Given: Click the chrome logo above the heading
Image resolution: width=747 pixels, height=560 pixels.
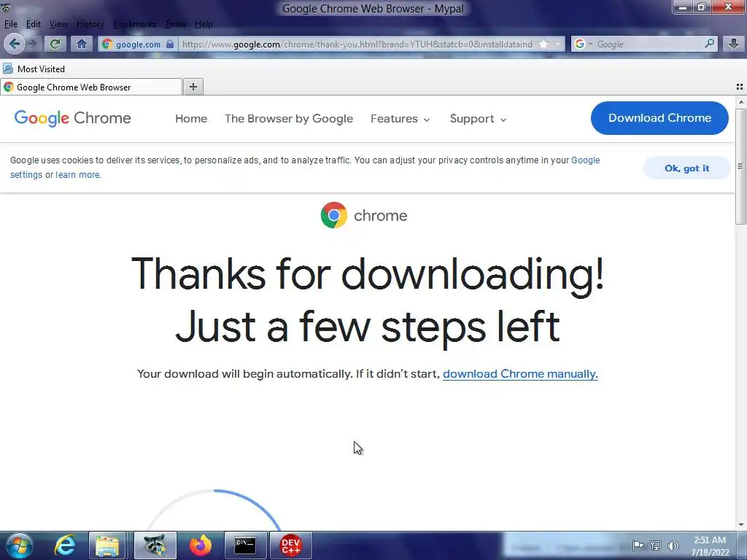Looking at the screenshot, I should pyautogui.click(x=364, y=215).
